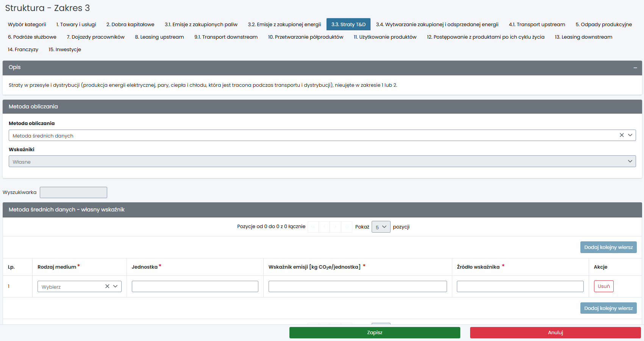Collapse the Opis panel with minus icon
Image resolution: width=644 pixels, height=341 pixels.
(635, 68)
